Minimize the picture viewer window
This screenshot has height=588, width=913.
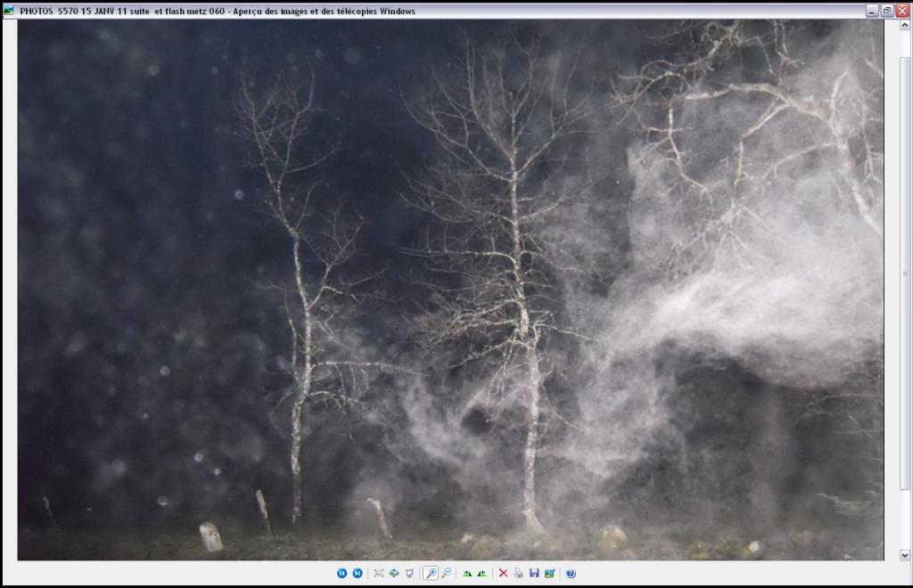click(x=872, y=11)
